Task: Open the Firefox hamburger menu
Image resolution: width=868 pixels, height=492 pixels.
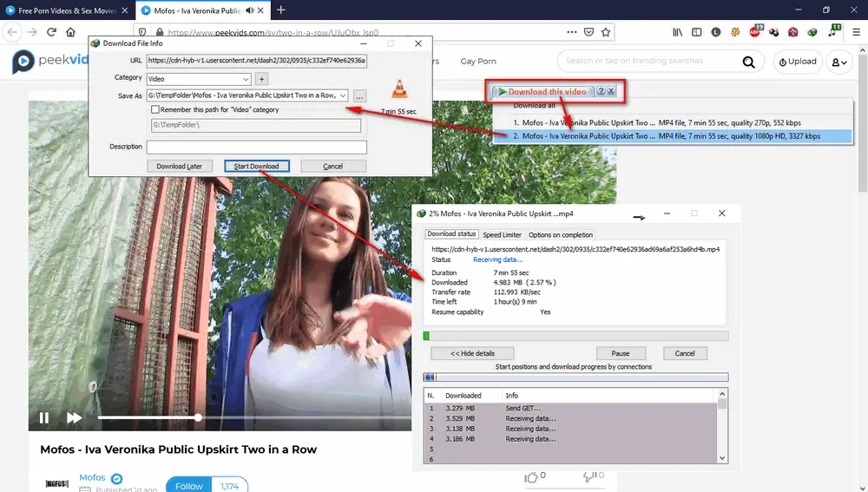Action: coord(856,32)
